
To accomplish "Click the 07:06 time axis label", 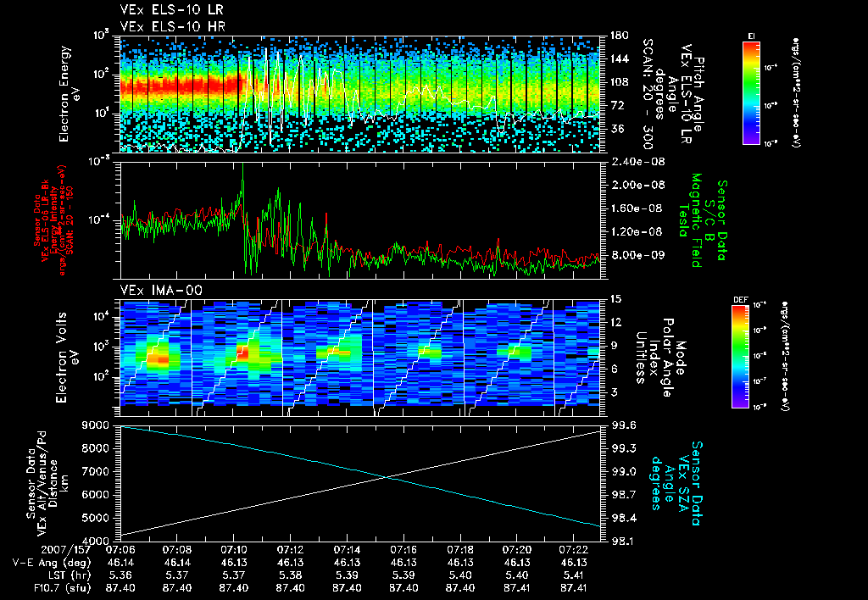I will pyautogui.click(x=120, y=550).
